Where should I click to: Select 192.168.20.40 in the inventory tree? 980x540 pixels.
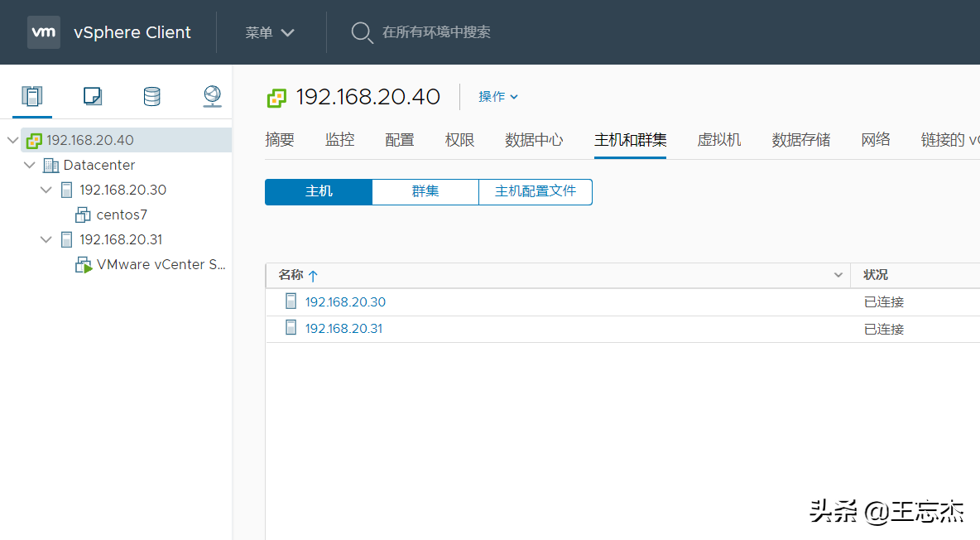point(90,140)
